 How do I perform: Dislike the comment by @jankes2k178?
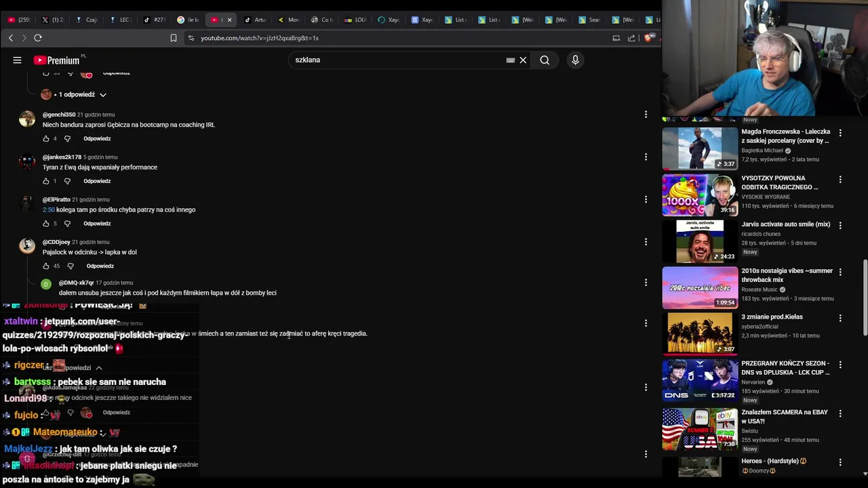pos(67,182)
